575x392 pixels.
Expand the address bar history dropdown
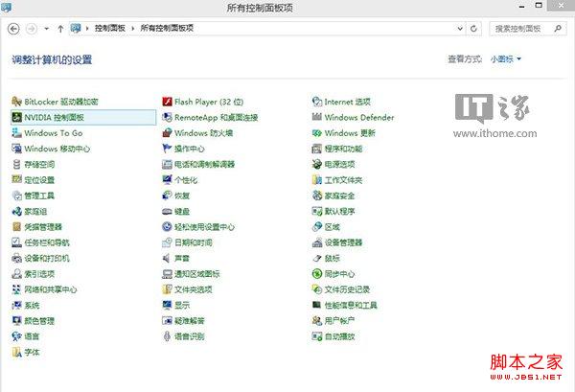coord(460,28)
